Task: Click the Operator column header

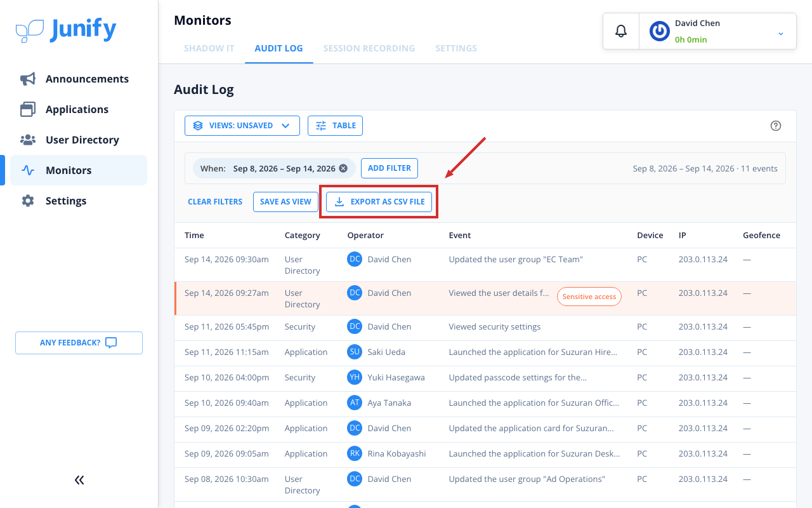Action: pos(365,235)
